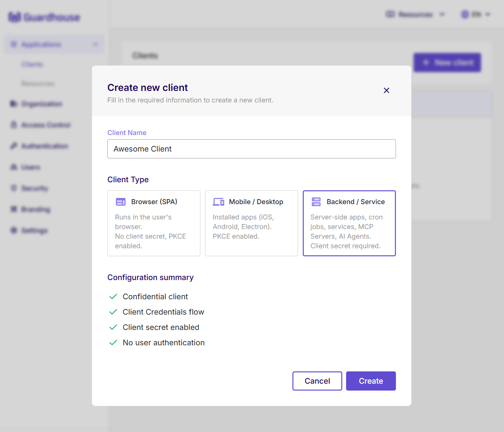Click the Access Control lock icon

coord(14,125)
